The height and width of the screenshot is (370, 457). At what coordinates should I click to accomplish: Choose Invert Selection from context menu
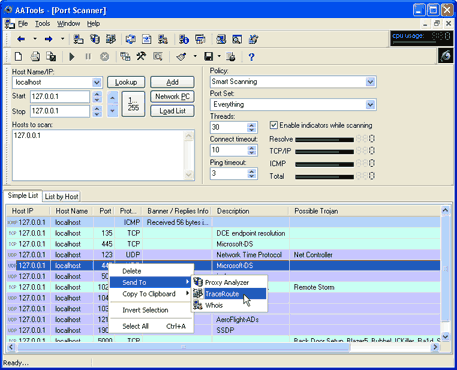click(145, 310)
